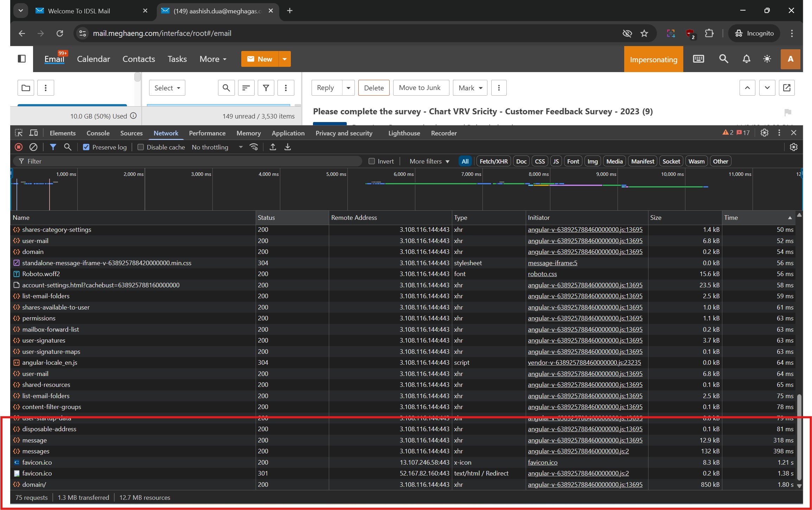The height and width of the screenshot is (510, 812).
Task: Open network conditions wifi icon
Action: pos(254,147)
